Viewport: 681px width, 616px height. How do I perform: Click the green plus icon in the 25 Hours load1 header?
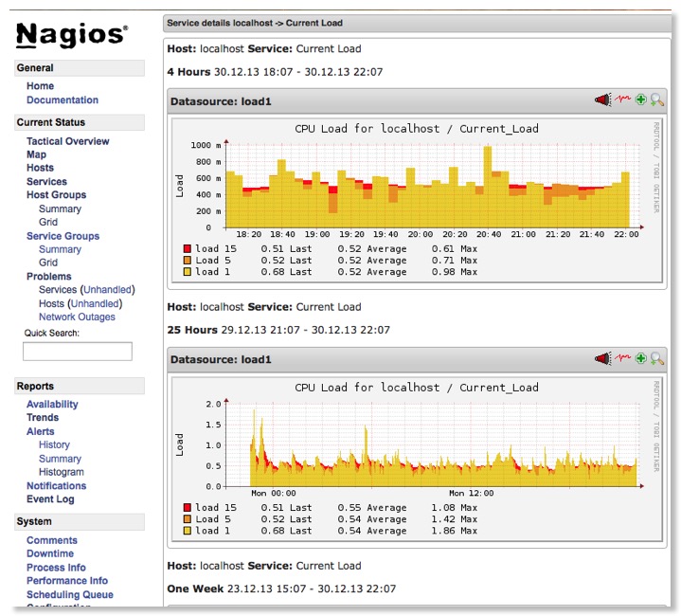[x=640, y=358]
